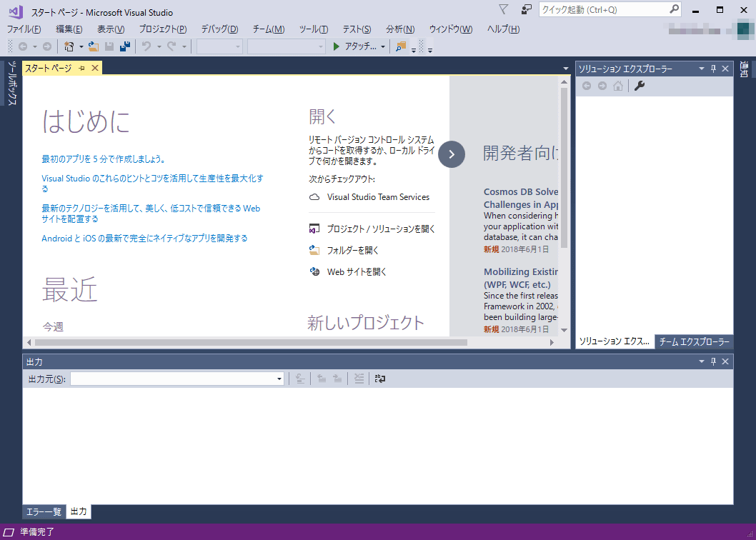Screen dimensions: 756x540
Task: Toggle auto-hide pin on ソリューション エクスプローラー panel
Action: pos(714,69)
